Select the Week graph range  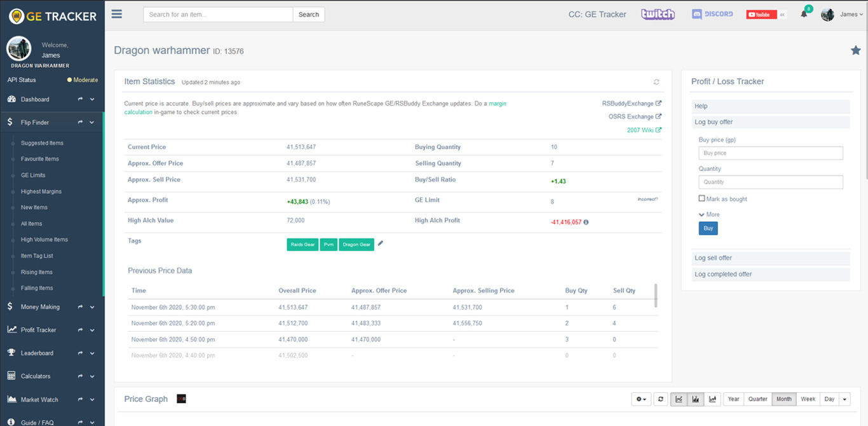(808, 399)
